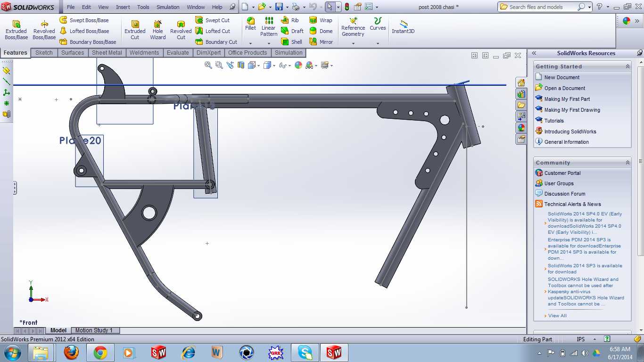Select the Extruded Boss/Base tool
Screen dimensions: 644x362
[16, 30]
